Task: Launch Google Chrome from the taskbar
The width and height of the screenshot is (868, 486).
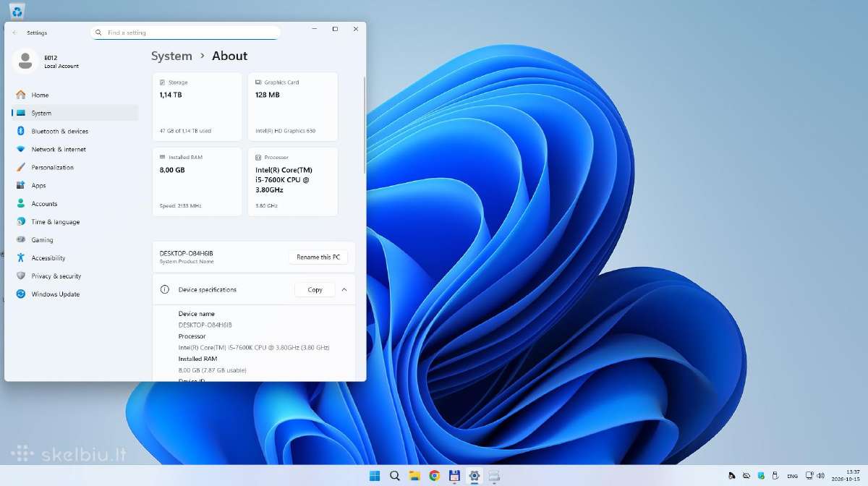Action: click(x=434, y=475)
